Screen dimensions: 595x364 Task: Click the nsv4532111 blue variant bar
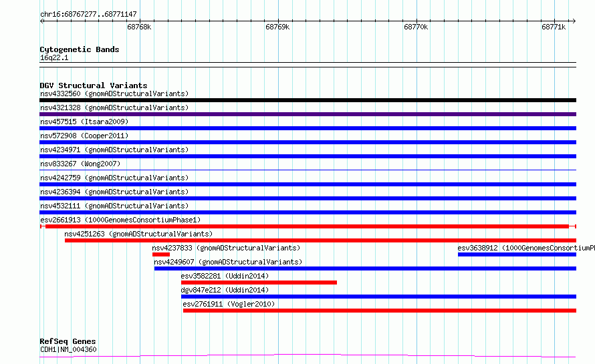(x=308, y=212)
